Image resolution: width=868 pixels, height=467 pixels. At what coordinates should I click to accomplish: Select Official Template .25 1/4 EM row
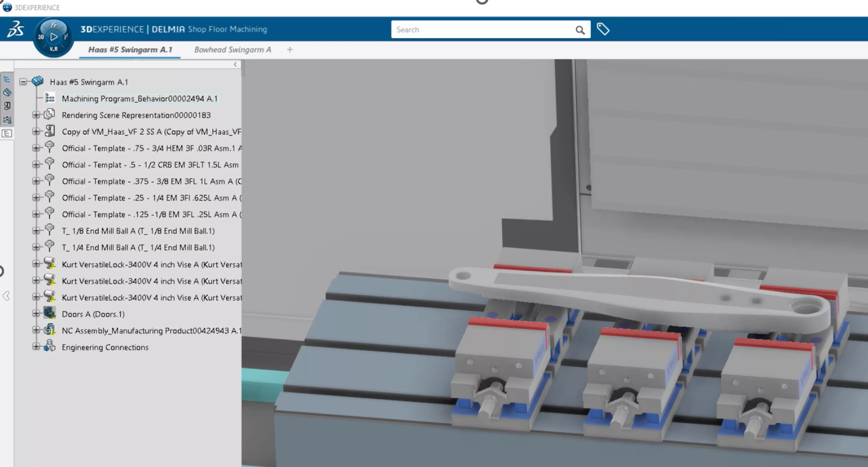pyautogui.click(x=151, y=198)
